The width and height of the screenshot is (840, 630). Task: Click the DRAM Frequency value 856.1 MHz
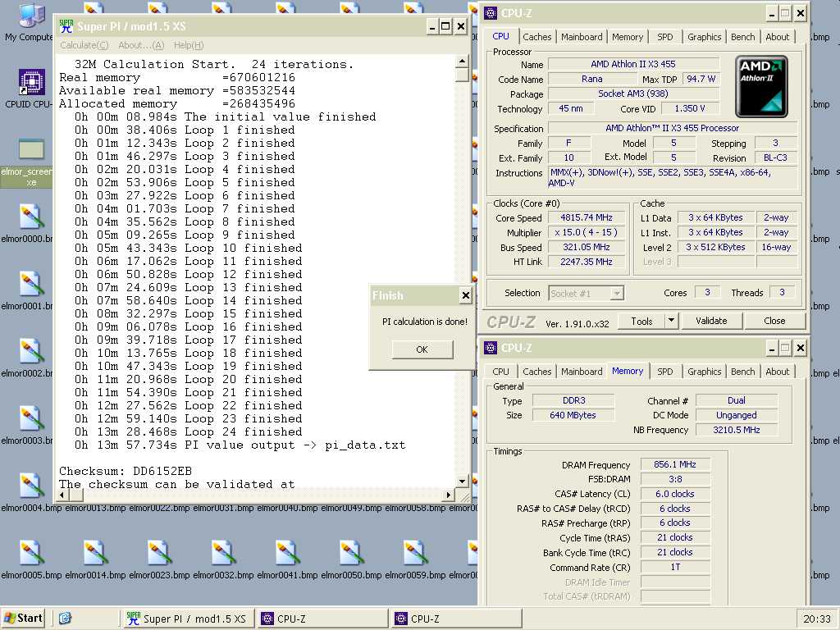click(x=675, y=464)
